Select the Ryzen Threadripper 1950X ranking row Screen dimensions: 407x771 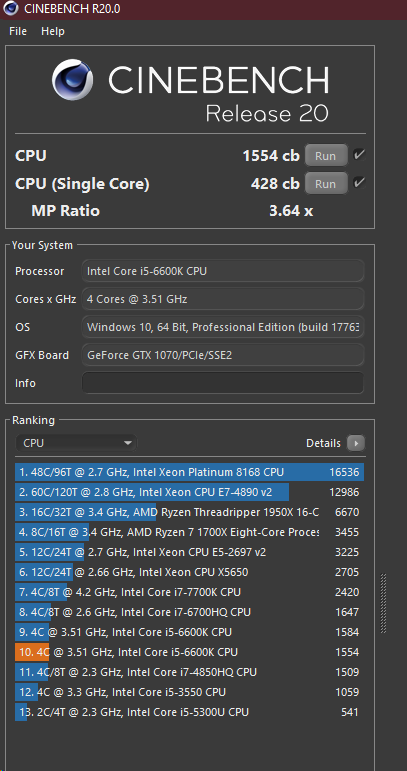pyautogui.click(x=189, y=512)
